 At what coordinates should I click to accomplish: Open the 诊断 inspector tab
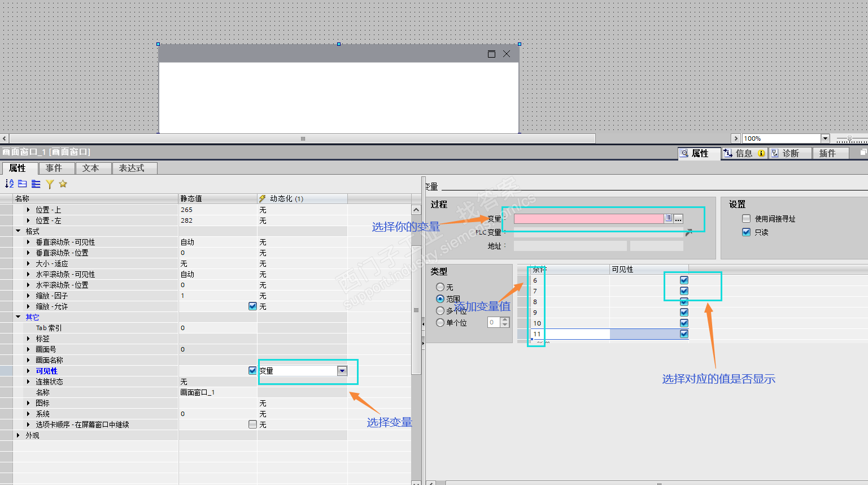[790, 153]
